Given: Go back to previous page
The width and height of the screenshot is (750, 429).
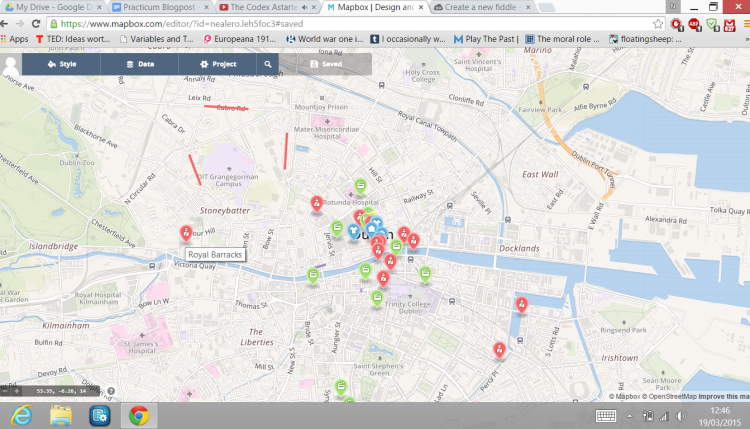Looking at the screenshot, I should point(4,23).
